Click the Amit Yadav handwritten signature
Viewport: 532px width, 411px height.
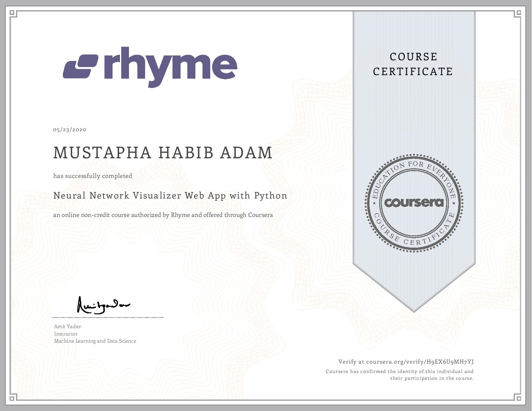click(103, 305)
